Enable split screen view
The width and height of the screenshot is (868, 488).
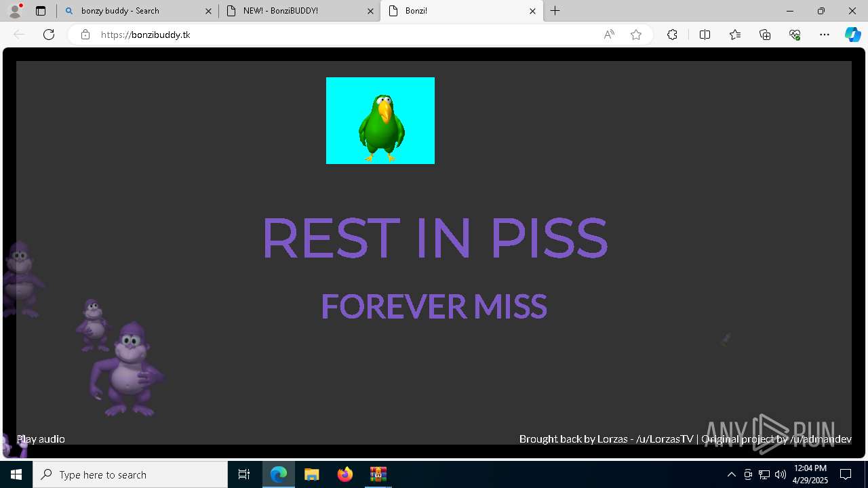pos(705,35)
